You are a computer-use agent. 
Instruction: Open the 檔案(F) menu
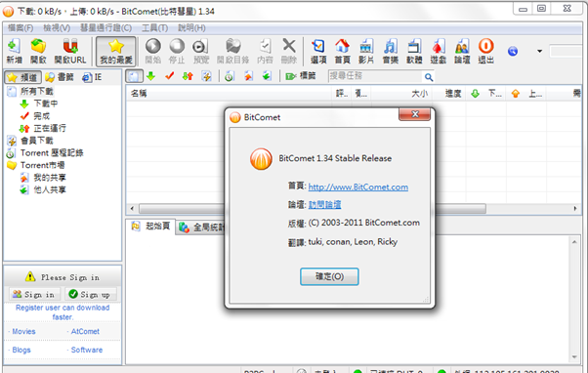21,27
